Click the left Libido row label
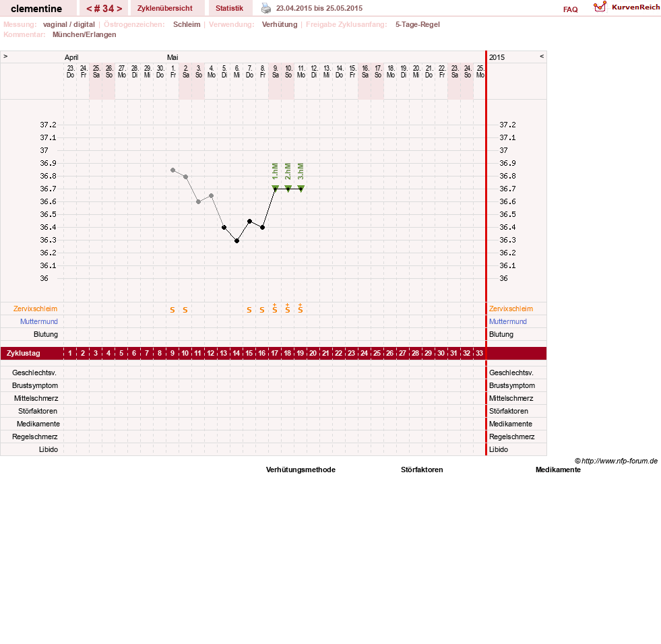 [x=49, y=449]
